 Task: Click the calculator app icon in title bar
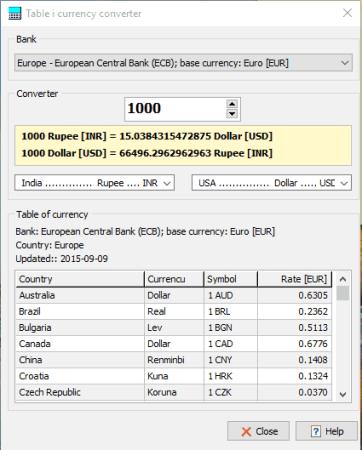click(x=15, y=14)
